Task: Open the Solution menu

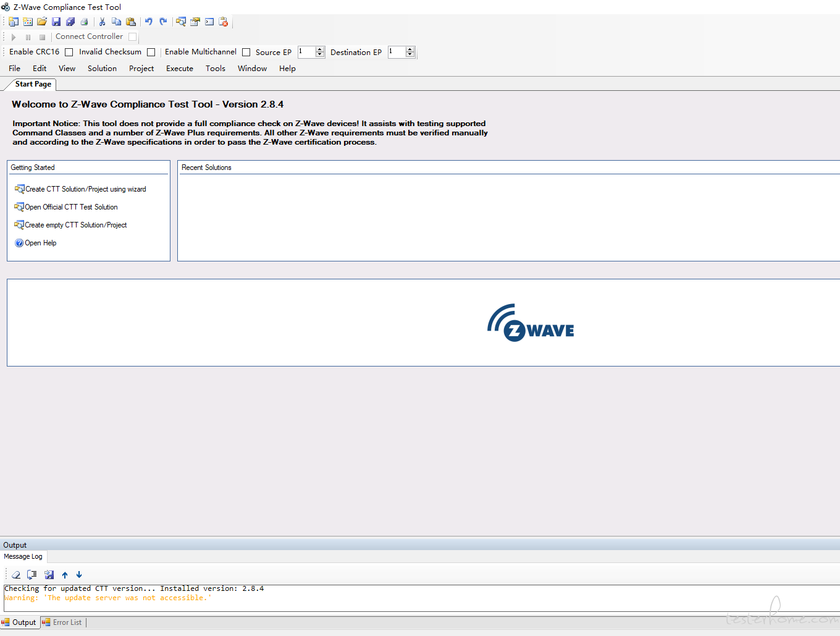Action: (x=102, y=69)
